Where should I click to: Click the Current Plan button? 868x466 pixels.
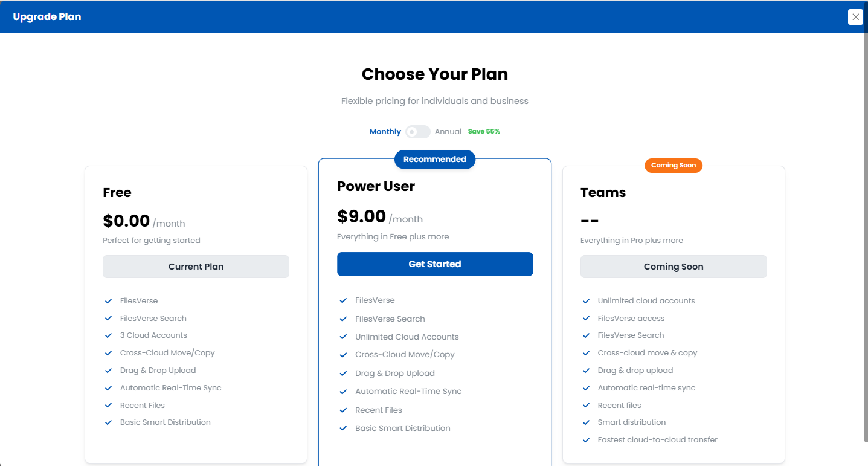click(x=196, y=267)
